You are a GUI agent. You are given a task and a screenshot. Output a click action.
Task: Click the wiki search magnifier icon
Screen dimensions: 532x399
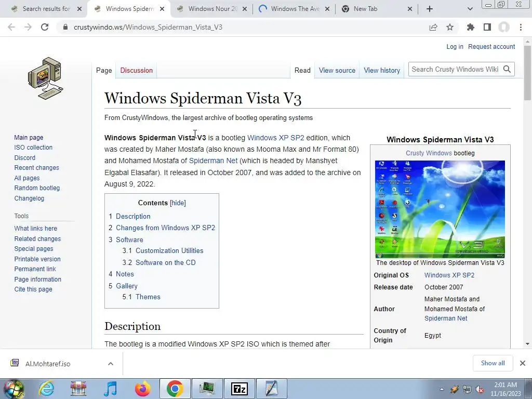[x=507, y=69]
